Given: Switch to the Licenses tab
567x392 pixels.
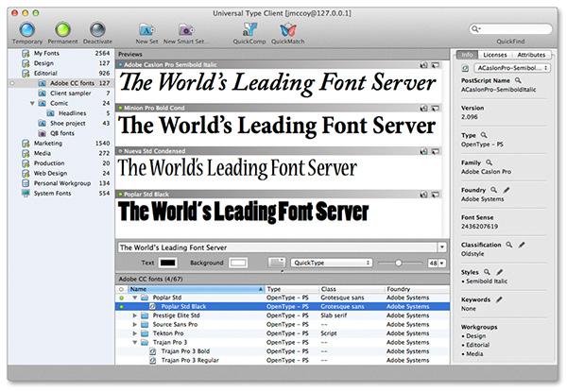Looking at the screenshot, I should (493, 56).
